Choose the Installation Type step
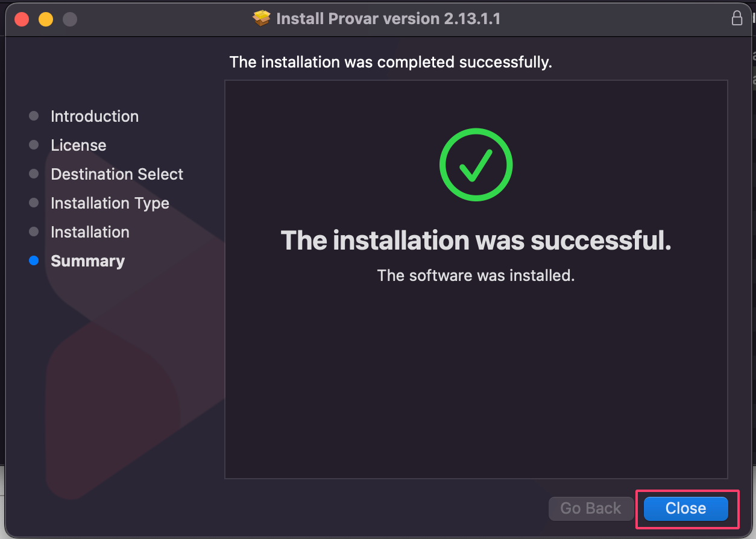Viewport: 756px width, 539px height. tap(110, 203)
